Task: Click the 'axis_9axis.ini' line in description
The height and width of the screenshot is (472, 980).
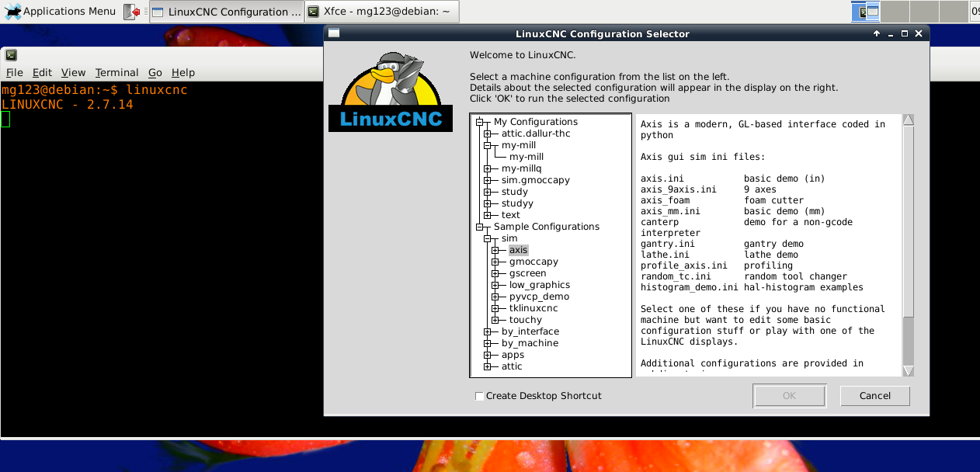Action: 708,189
